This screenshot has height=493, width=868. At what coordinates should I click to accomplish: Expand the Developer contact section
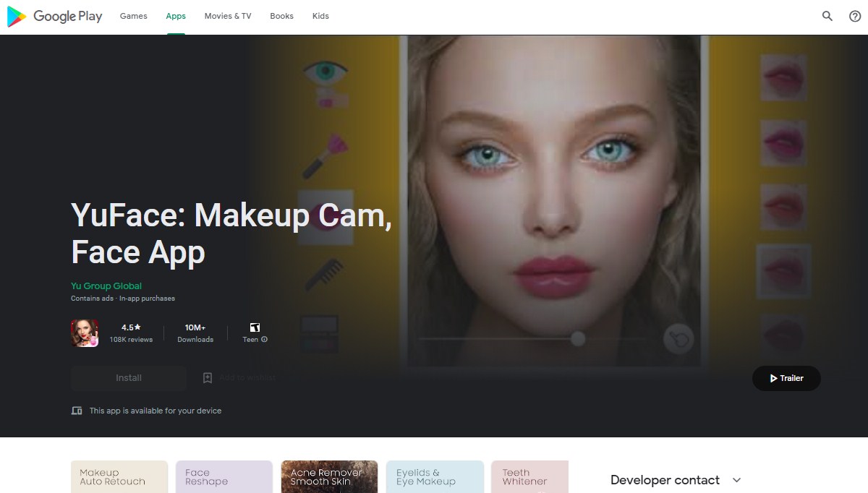point(737,480)
